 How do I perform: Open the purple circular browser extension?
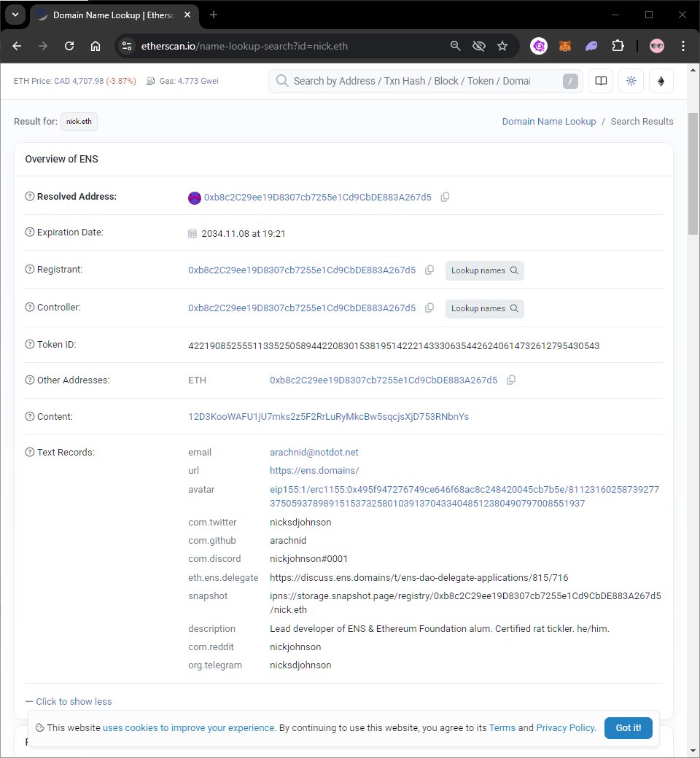538,46
